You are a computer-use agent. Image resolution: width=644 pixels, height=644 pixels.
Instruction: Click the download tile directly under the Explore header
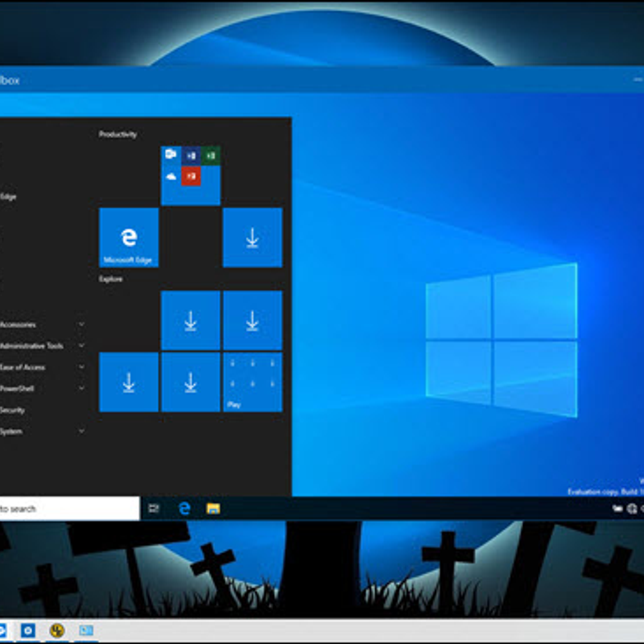(x=191, y=320)
